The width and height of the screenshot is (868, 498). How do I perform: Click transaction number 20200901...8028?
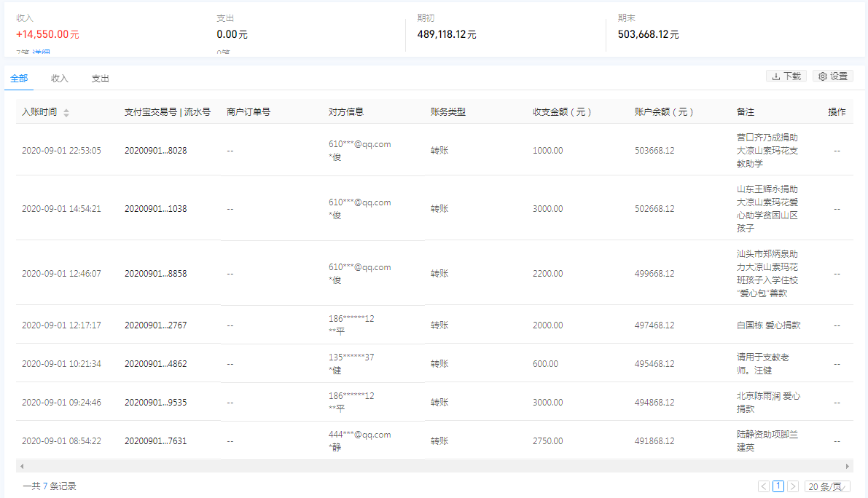pyautogui.click(x=155, y=150)
